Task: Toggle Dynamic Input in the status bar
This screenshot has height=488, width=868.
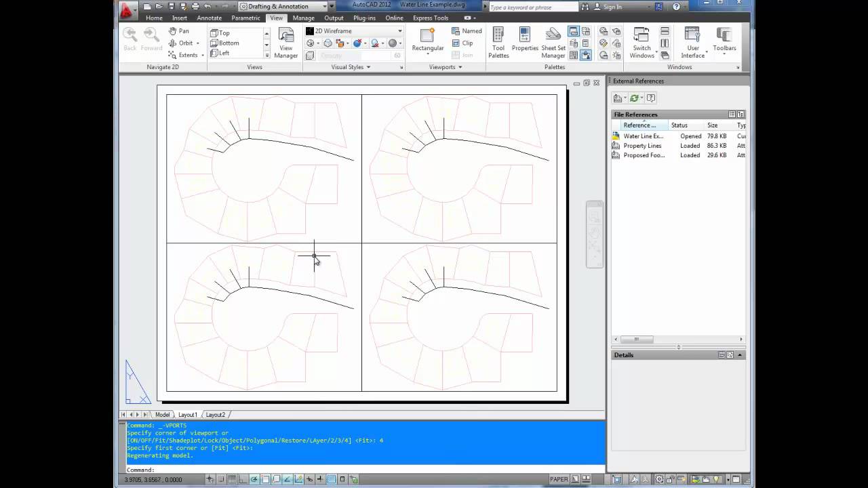Action: click(x=309, y=479)
